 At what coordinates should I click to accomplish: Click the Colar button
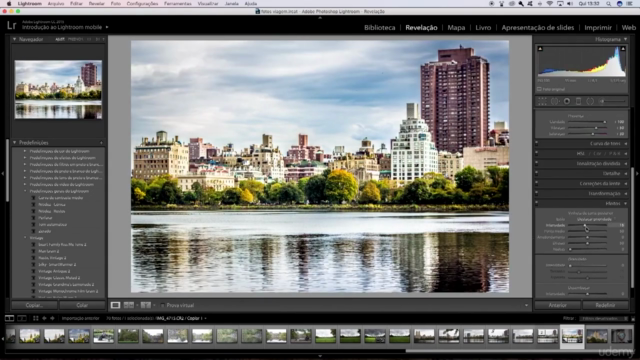click(x=82, y=305)
